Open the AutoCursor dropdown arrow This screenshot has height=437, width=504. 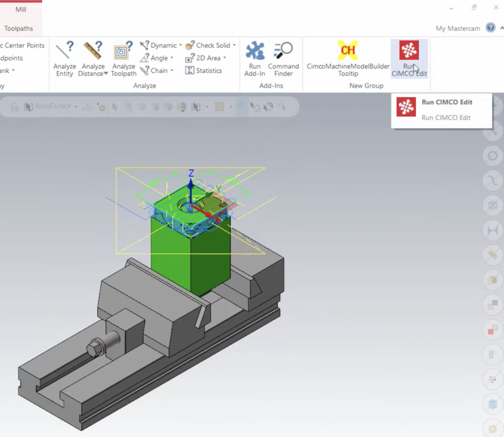76,107
